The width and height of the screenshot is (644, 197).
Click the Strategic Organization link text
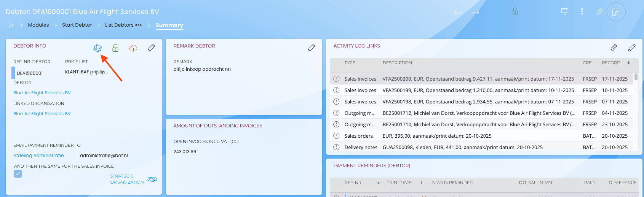(127, 179)
